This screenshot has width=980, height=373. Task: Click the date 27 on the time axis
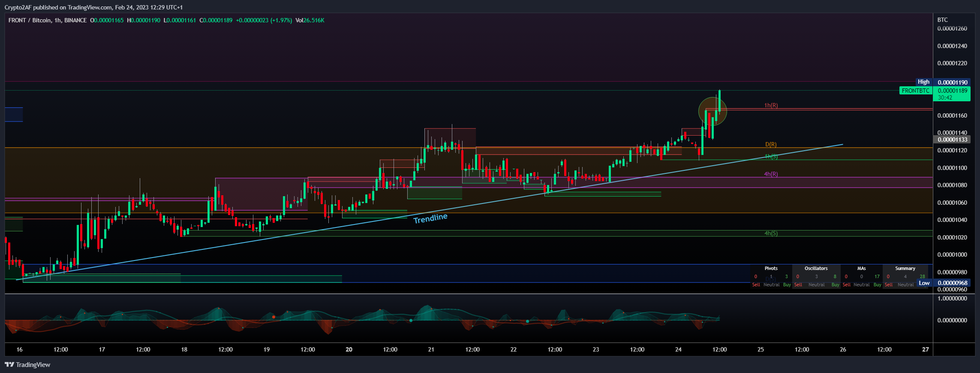coord(926,349)
